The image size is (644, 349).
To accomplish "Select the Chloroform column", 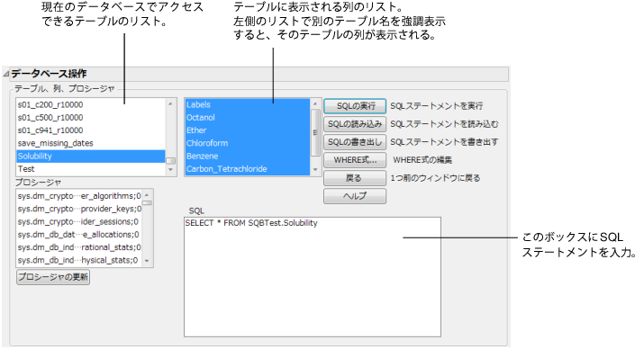I will click(x=248, y=143).
